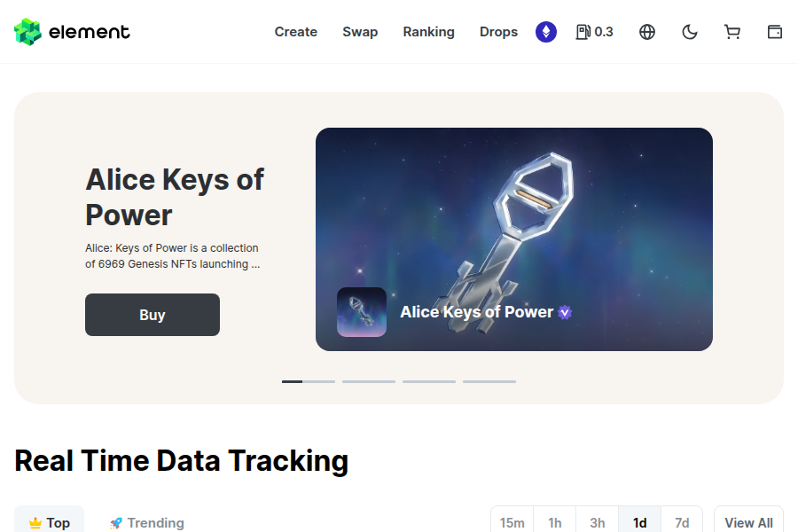798x532 pixels.
Task: Open the Create menu
Action: tap(296, 32)
